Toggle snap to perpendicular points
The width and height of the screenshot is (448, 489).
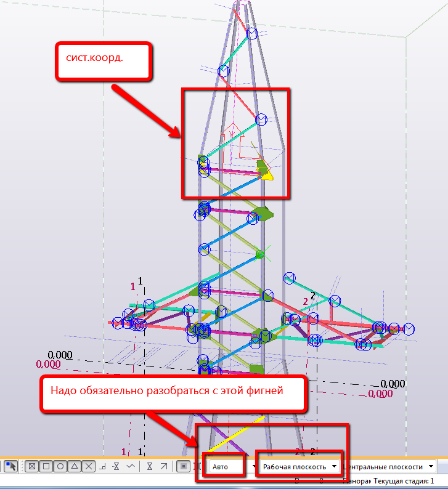pos(103,467)
